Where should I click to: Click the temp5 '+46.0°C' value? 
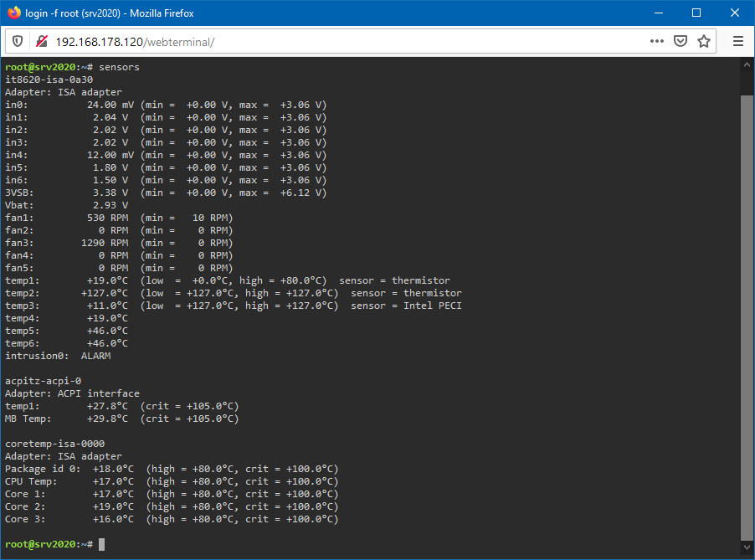tap(108, 331)
